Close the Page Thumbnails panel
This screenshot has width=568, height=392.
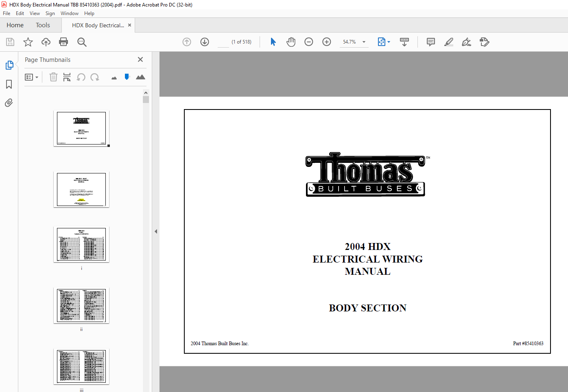[x=140, y=59]
